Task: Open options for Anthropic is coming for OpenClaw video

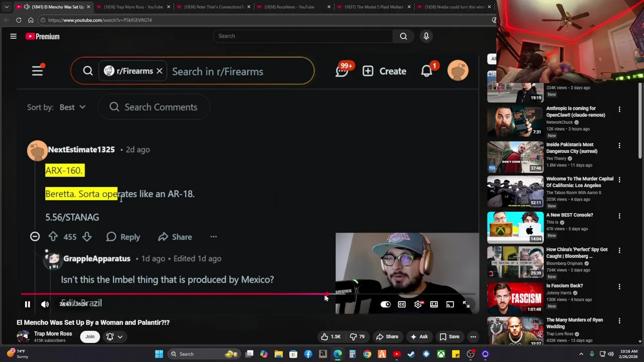Action: 619,109
